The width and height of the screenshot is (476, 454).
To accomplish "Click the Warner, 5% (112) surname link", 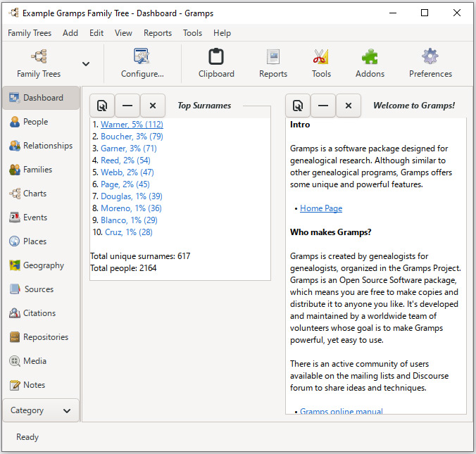I will pos(132,125).
